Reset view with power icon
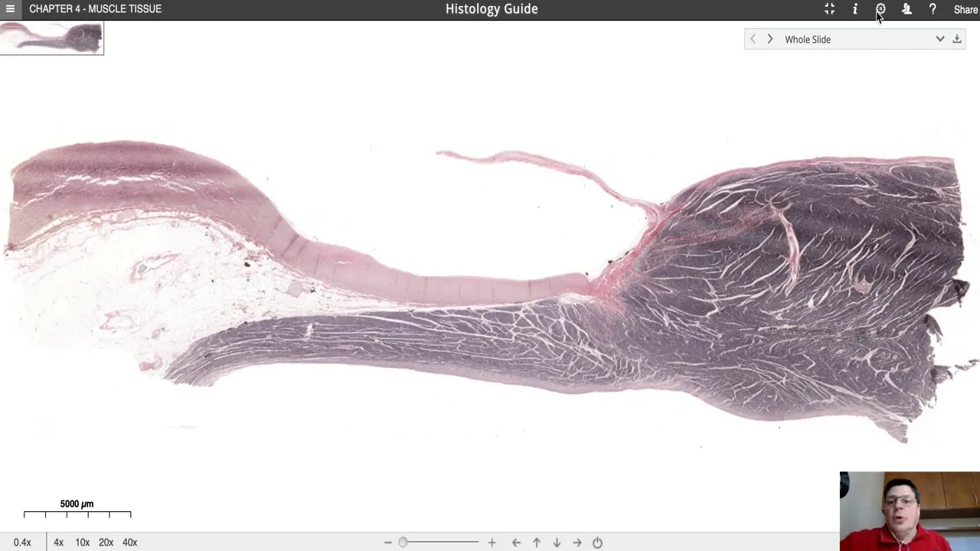 [x=597, y=543]
